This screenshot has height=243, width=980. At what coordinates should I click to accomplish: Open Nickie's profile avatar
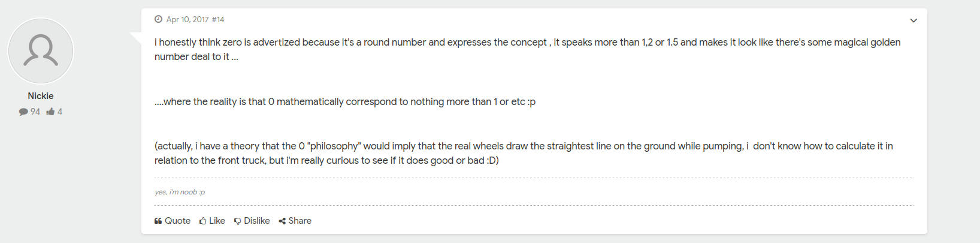coord(41,51)
